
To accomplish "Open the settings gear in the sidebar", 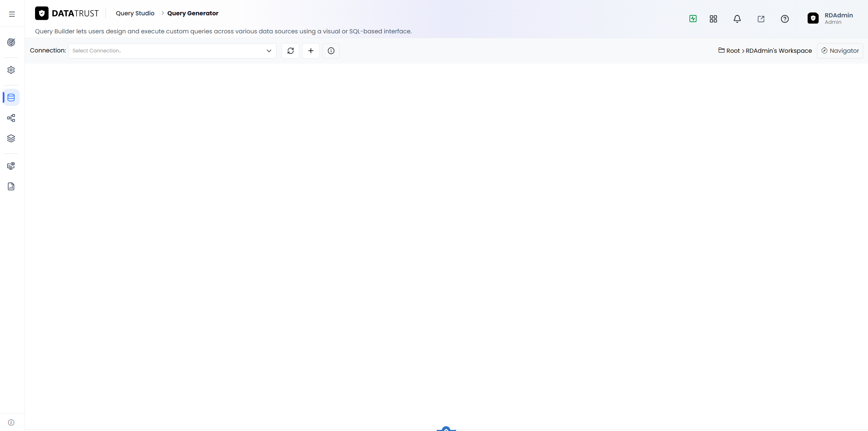I will coord(11,70).
